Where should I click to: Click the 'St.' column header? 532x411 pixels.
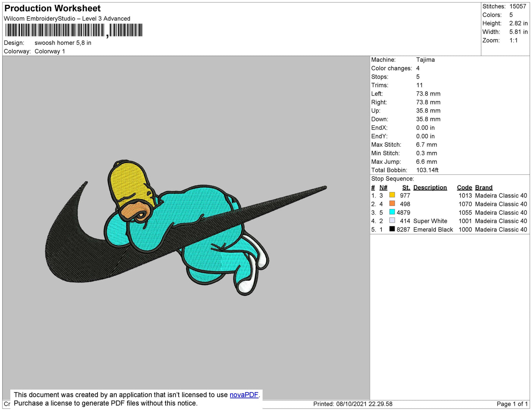coord(406,188)
